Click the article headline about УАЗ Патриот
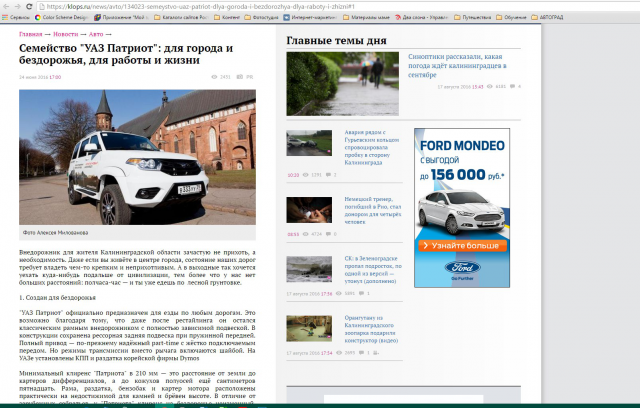This screenshot has height=408, width=640. (126, 54)
